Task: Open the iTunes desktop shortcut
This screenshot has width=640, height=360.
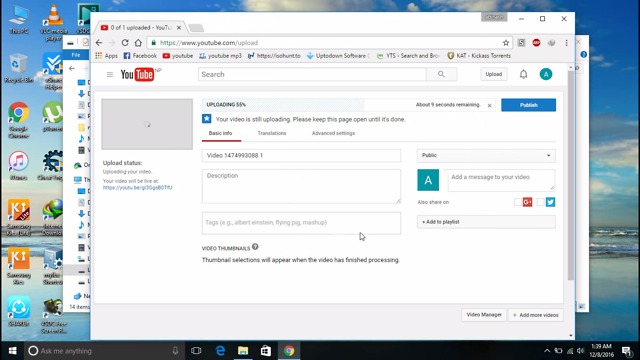Action: (x=18, y=165)
